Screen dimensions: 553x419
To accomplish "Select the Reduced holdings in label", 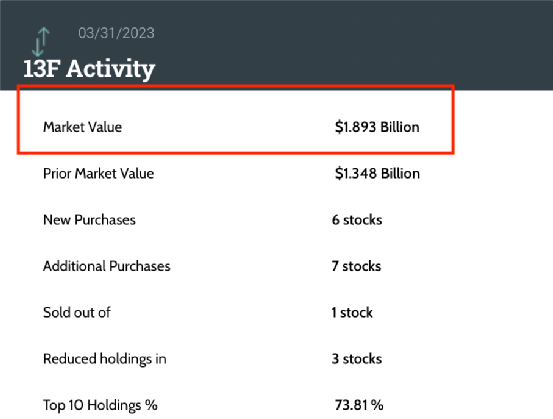I will coord(104,359).
